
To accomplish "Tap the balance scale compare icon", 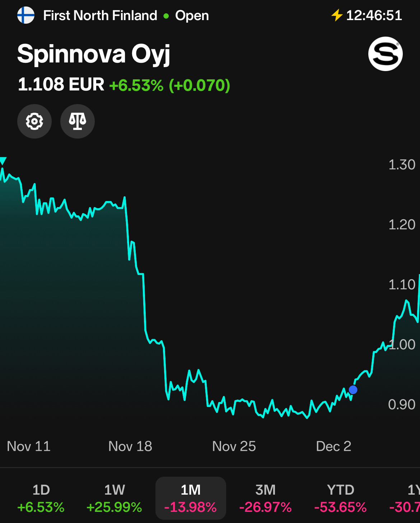I will 78,121.
